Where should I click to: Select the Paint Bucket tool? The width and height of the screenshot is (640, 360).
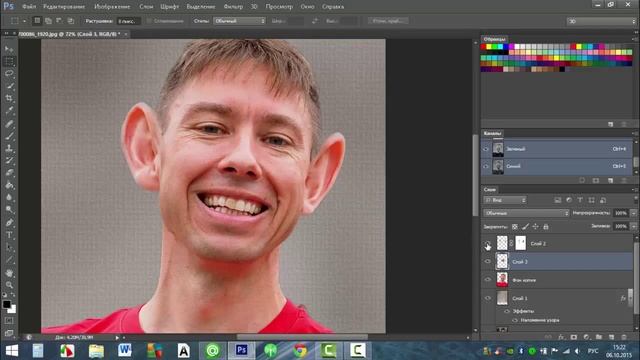click(9, 185)
